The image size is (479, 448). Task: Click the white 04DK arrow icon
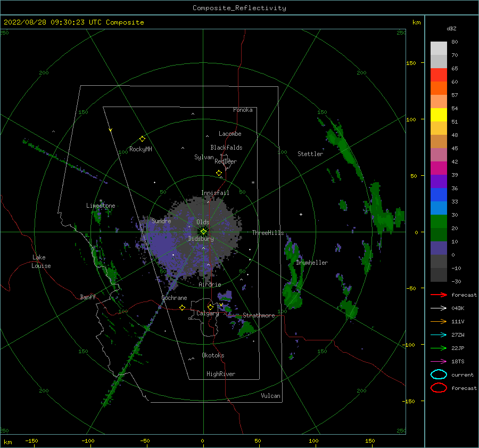tap(439, 308)
